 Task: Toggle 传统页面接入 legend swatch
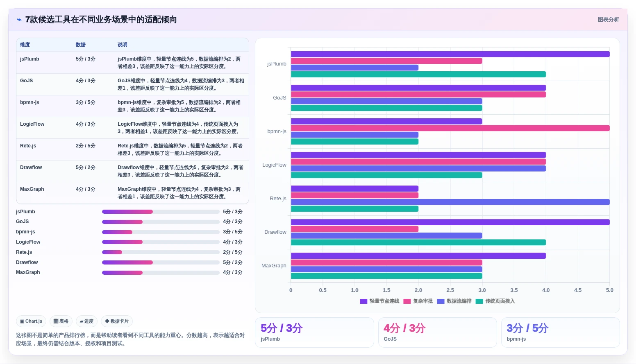479,301
